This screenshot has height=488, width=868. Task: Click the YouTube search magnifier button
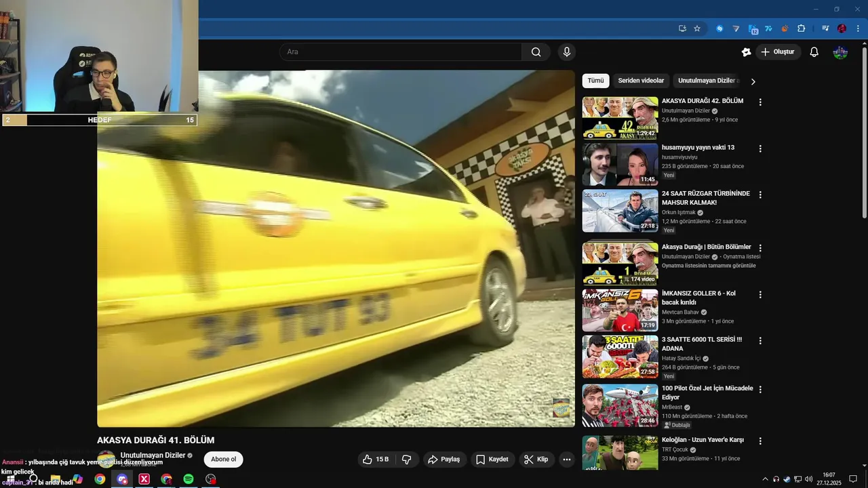pyautogui.click(x=536, y=52)
